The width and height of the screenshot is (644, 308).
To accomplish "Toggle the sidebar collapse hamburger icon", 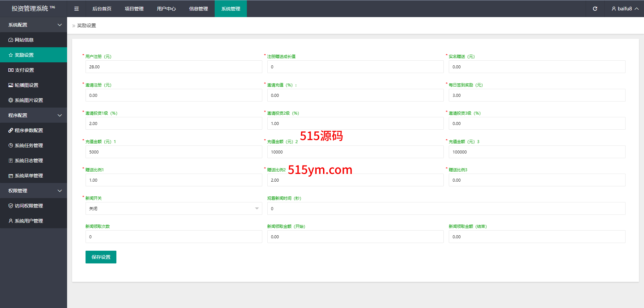I will tap(76, 9).
